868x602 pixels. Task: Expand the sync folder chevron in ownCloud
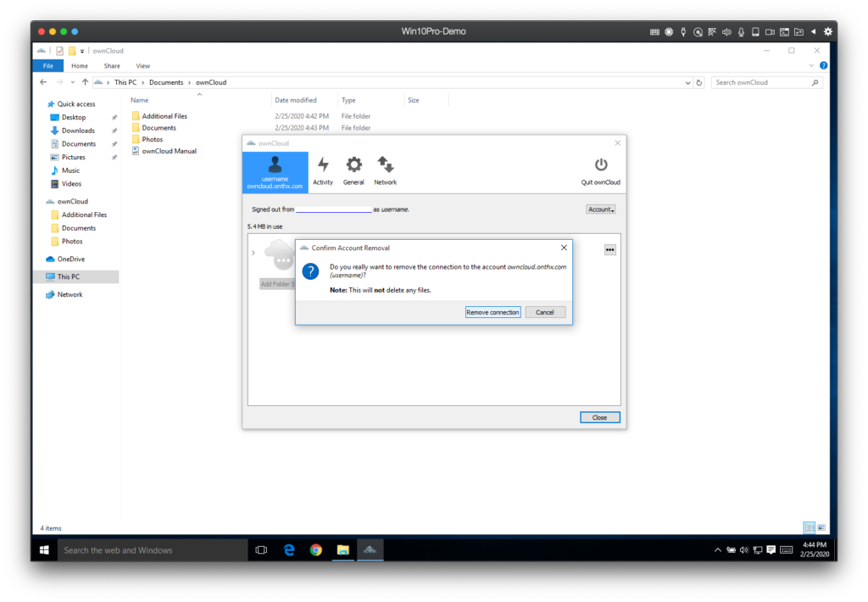(253, 254)
